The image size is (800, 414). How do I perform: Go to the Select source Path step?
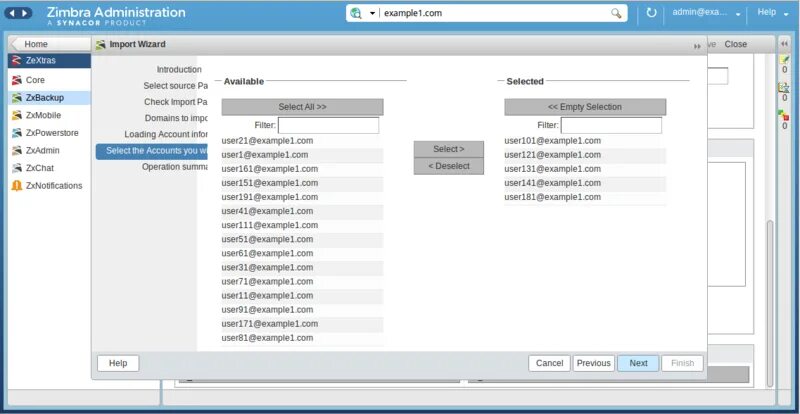tap(176, 86)
